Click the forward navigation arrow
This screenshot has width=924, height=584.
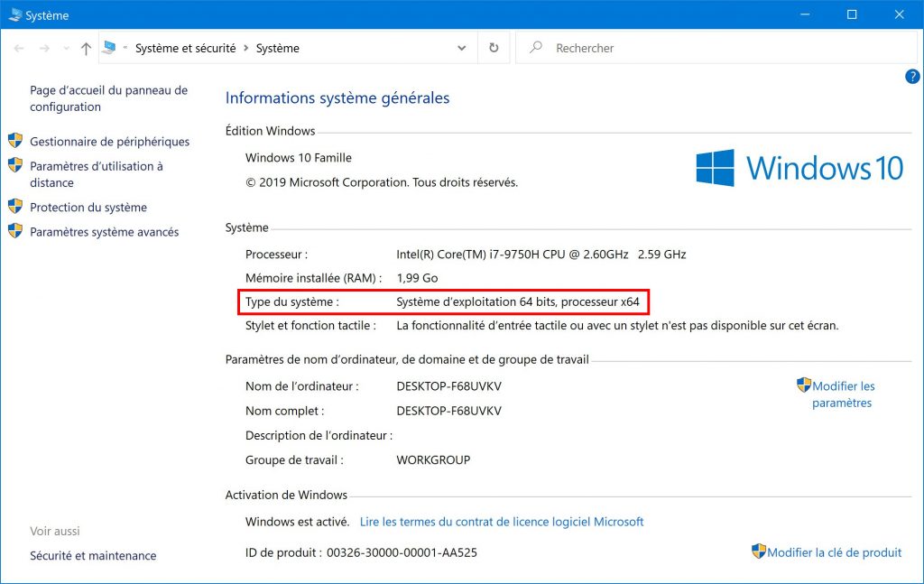click(42, 49)
